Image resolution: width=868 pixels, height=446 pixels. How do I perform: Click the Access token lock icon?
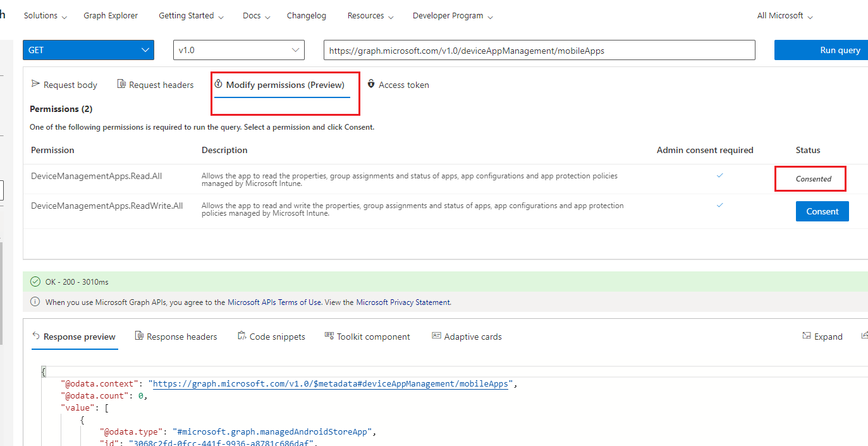click(x=371, y=84)
